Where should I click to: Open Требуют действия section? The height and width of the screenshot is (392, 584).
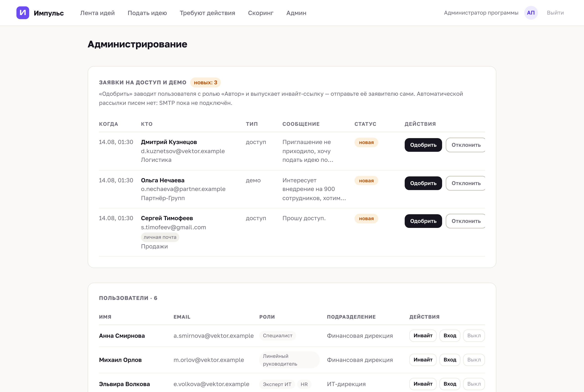click(207, 13)
